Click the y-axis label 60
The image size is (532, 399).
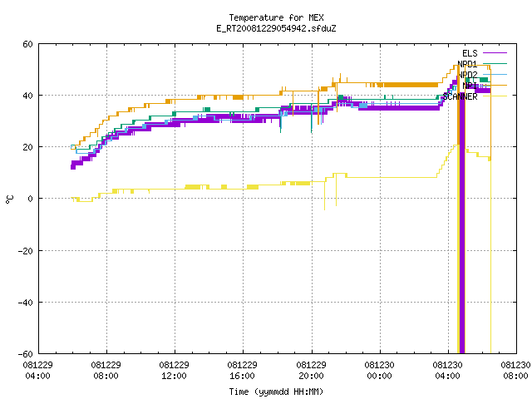tap(27, 44)
